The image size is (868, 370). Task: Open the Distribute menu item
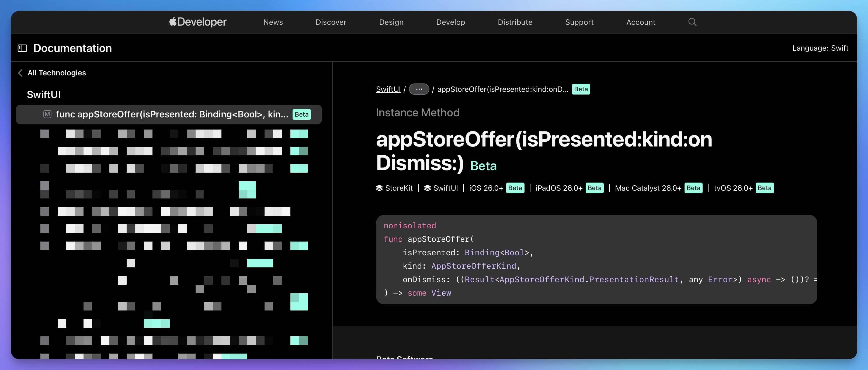[515, 22]
